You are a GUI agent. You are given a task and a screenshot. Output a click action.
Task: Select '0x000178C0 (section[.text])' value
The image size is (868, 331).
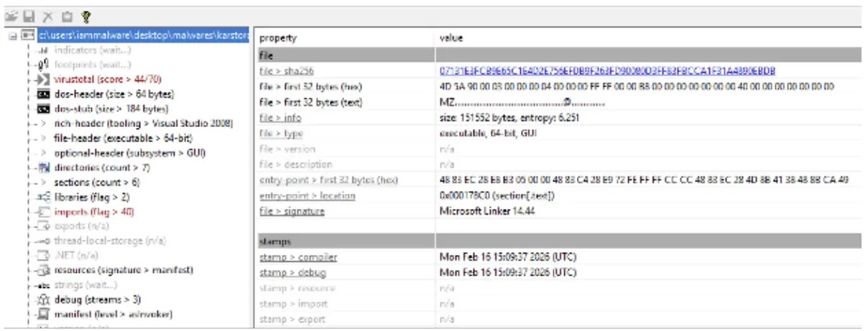(497, 196)
